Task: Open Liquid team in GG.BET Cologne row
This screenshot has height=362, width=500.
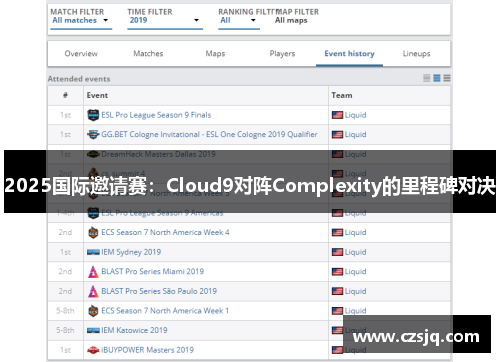Action: 356,134
